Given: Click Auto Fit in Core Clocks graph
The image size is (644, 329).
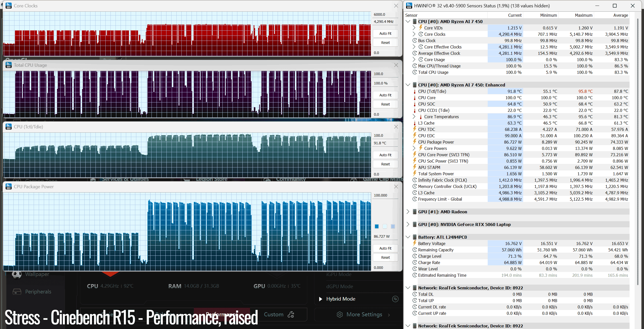Looking at the screenshot, I should coord(385,33).
